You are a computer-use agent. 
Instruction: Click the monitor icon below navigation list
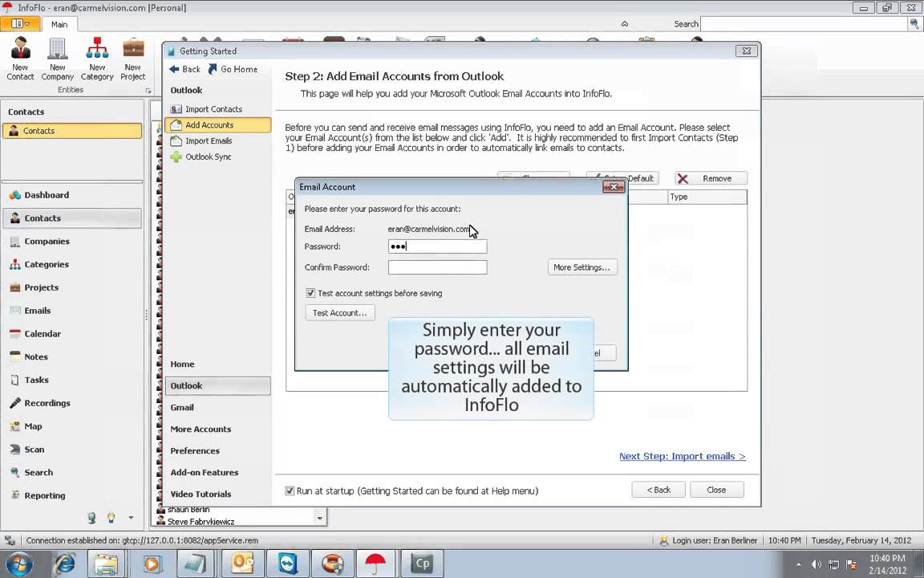click(x=91, y=518)
